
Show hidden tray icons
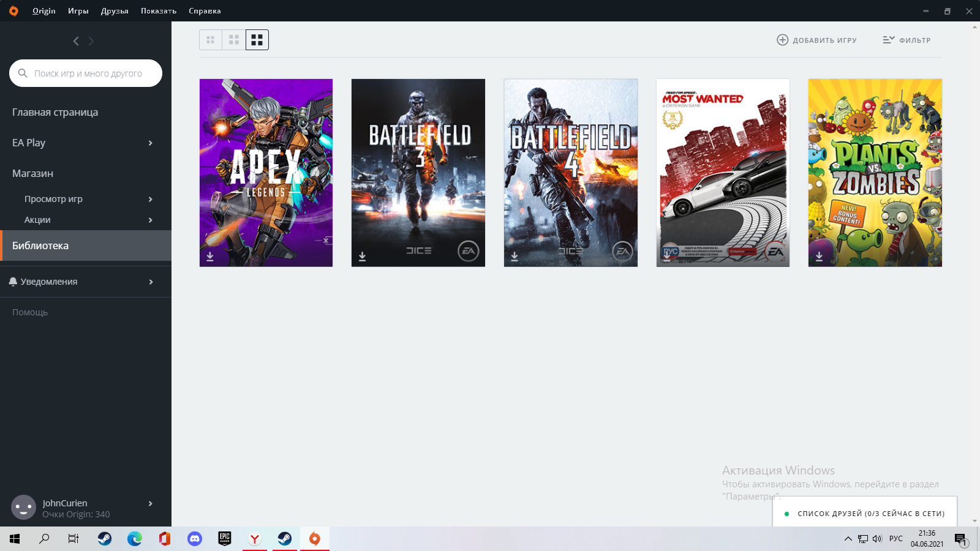pos(848,539)
